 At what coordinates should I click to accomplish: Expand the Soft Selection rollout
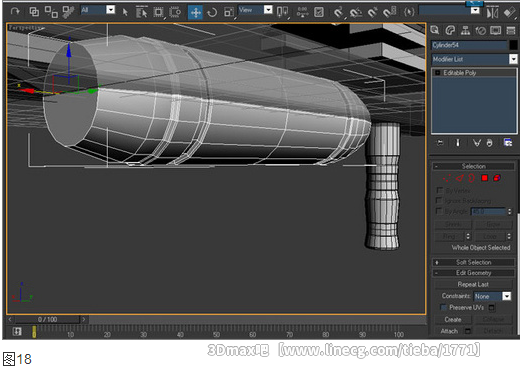474,262
